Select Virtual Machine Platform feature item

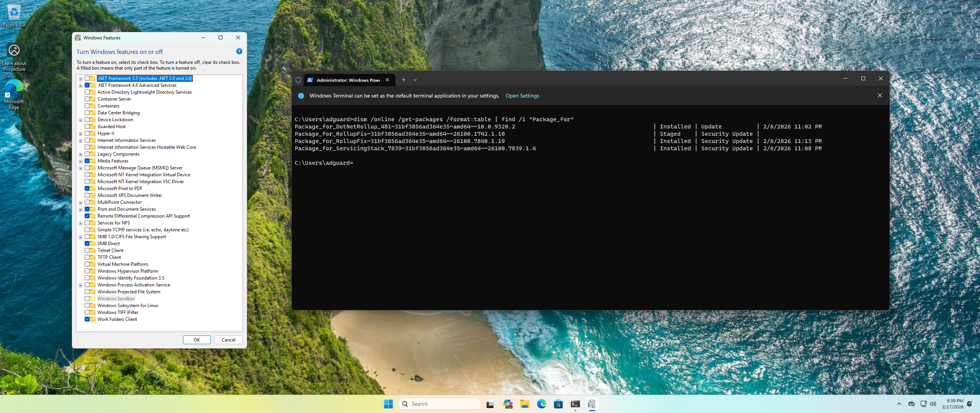122,264
